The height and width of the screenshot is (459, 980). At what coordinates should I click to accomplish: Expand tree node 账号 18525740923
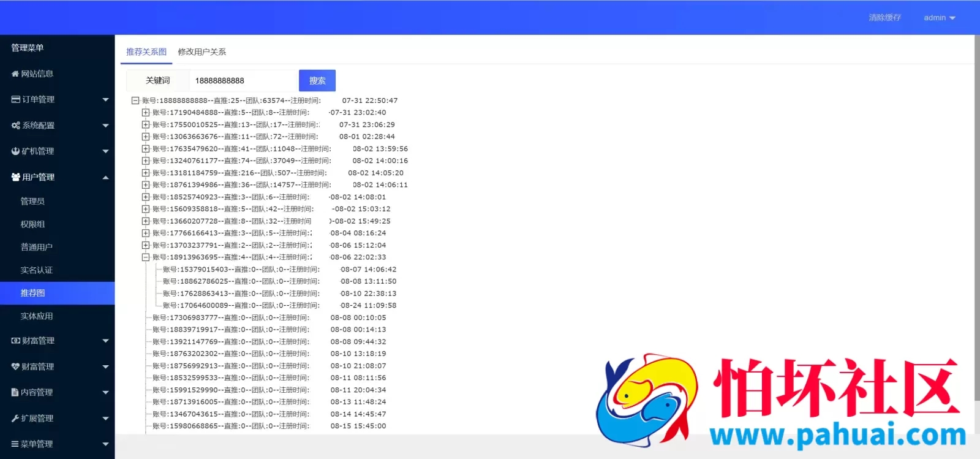click(x=146, y=197)
